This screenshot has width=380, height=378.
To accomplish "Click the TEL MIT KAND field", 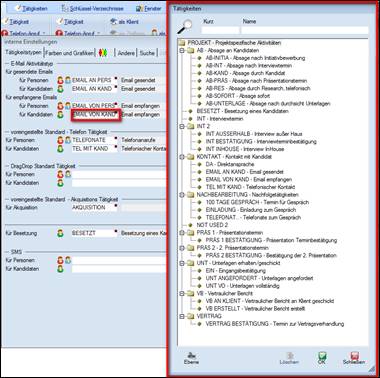I will pyautogui.click(x=94, y=149).
